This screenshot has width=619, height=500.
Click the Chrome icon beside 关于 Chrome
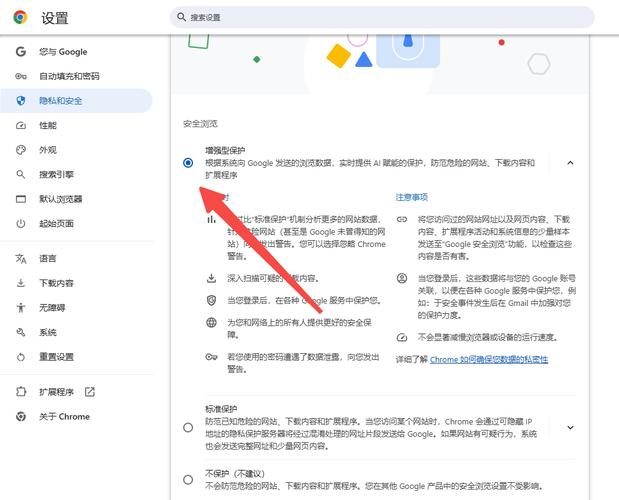pyautogui.click(x=21, y=416)
